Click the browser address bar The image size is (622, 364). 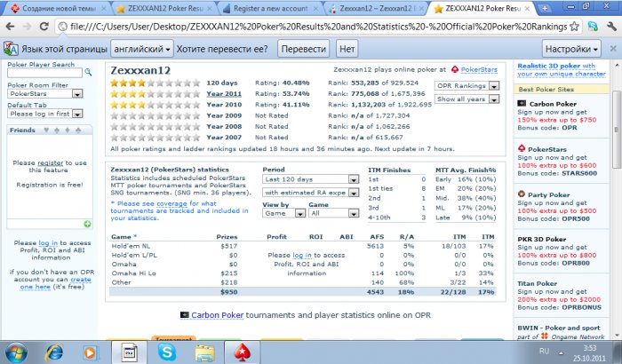318,27
